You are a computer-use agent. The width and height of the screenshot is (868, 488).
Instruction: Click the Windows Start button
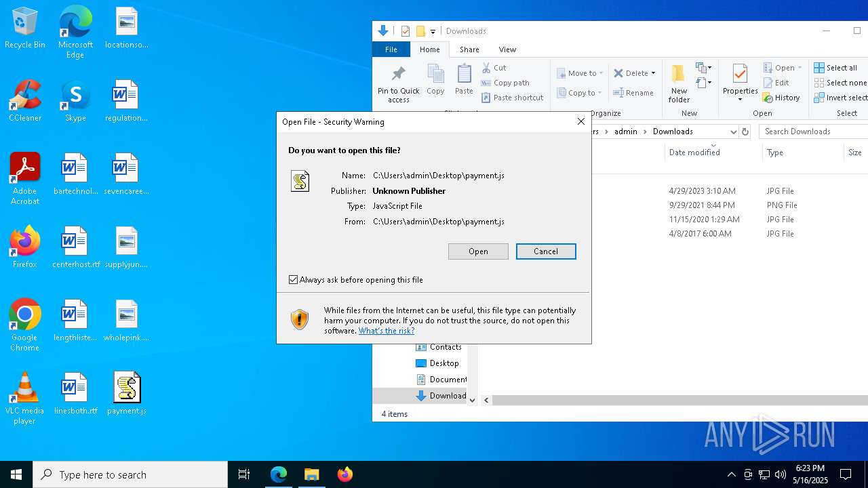(16, 474)
